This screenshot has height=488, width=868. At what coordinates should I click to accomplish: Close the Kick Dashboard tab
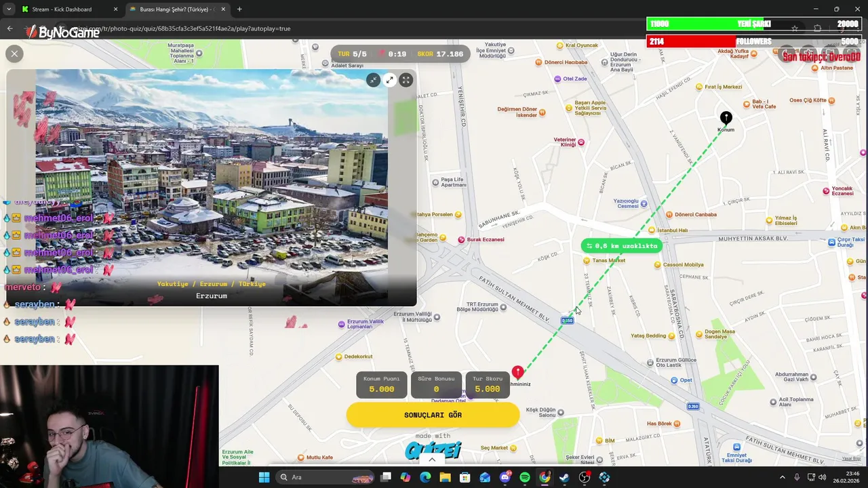click(x=115, y=9)
